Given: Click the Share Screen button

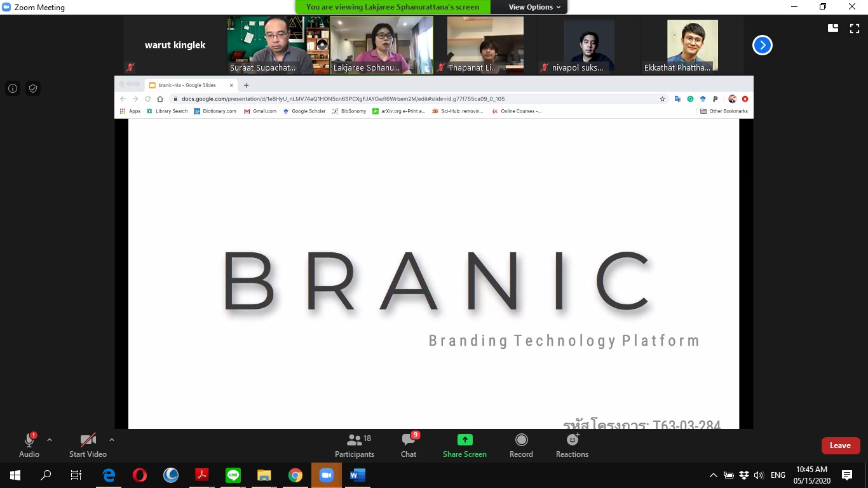Looking at the screenshot, I should tap(465, 445).
